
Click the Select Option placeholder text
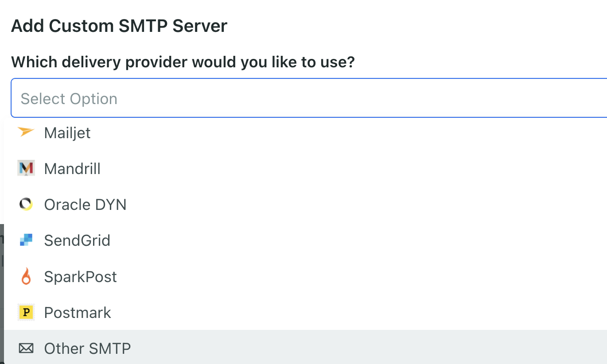tap(69, 99)
